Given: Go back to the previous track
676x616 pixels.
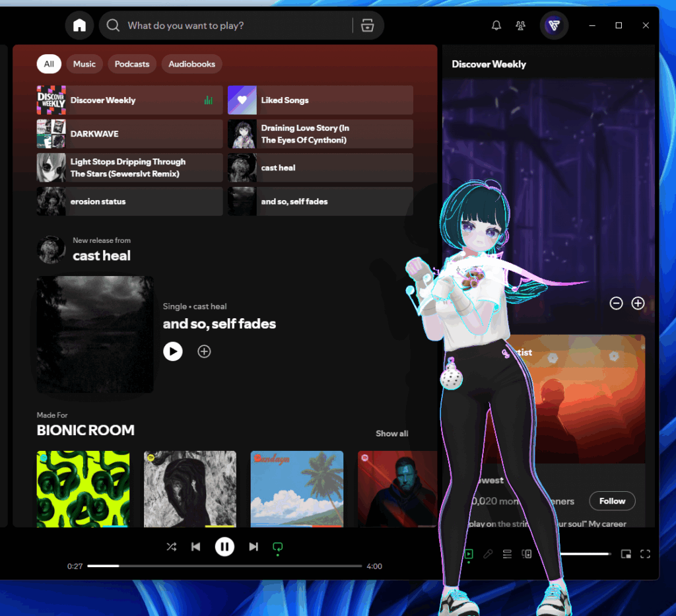Looking at the screenshot, I should coord(196,547).
